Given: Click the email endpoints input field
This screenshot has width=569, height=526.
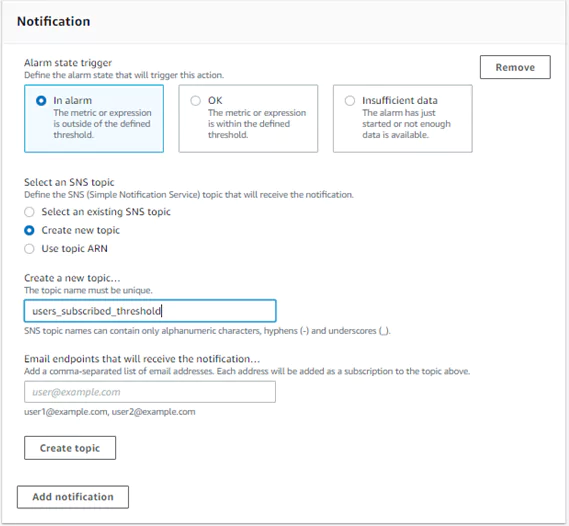Looking at the screenshot, I should point(150,392).
